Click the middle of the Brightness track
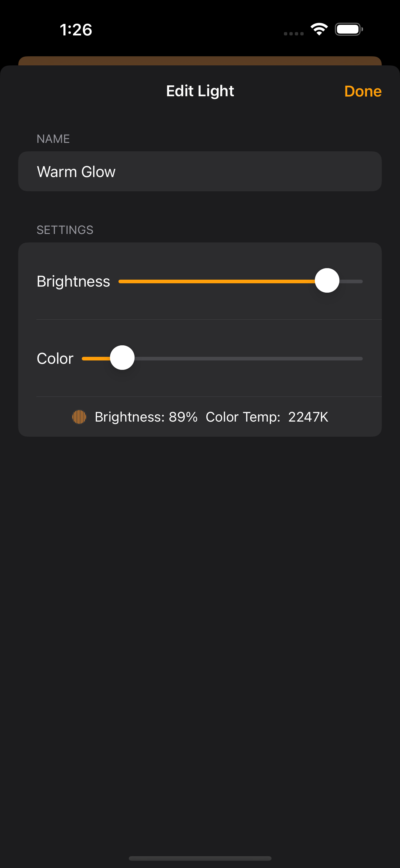 point(241,281)
